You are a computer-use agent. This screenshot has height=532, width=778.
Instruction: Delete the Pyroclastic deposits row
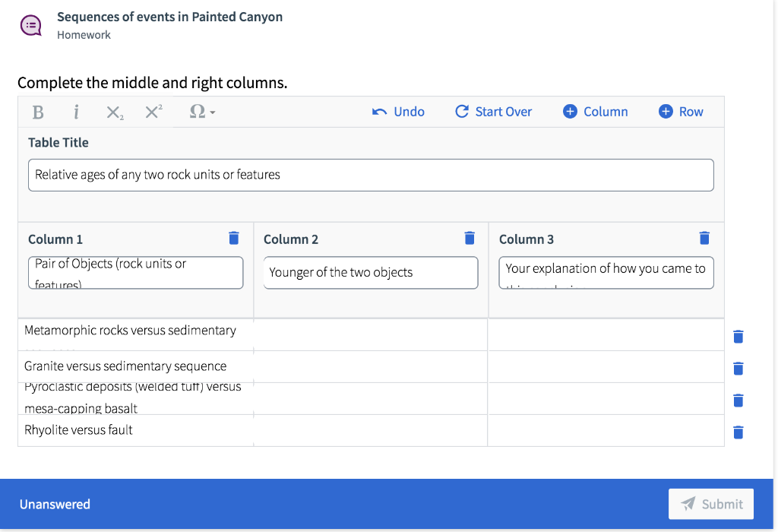tap(738, 401)
